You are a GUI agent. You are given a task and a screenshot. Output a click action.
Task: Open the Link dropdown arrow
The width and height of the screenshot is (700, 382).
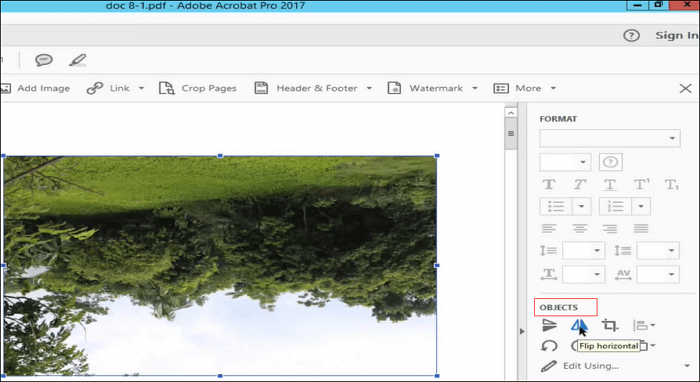click(142, 88)
